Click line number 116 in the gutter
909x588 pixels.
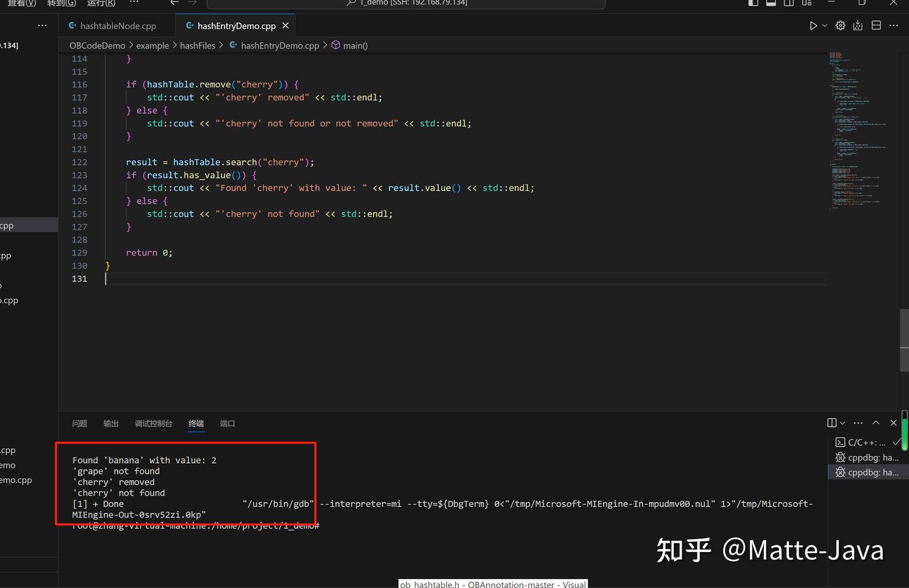click(80, 85)
